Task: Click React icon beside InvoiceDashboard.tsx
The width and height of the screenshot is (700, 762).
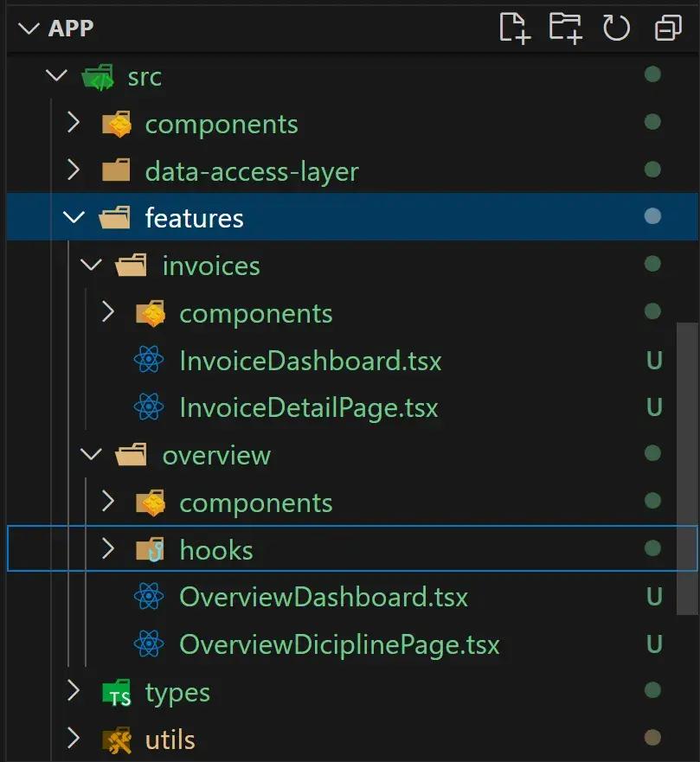Action: tap(149, 359)
